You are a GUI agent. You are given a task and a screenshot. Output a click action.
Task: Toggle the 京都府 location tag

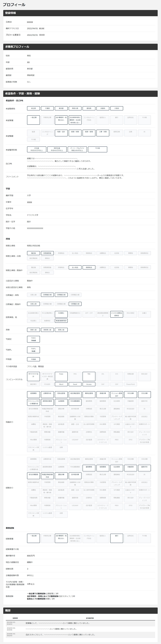tap(103, 108)
